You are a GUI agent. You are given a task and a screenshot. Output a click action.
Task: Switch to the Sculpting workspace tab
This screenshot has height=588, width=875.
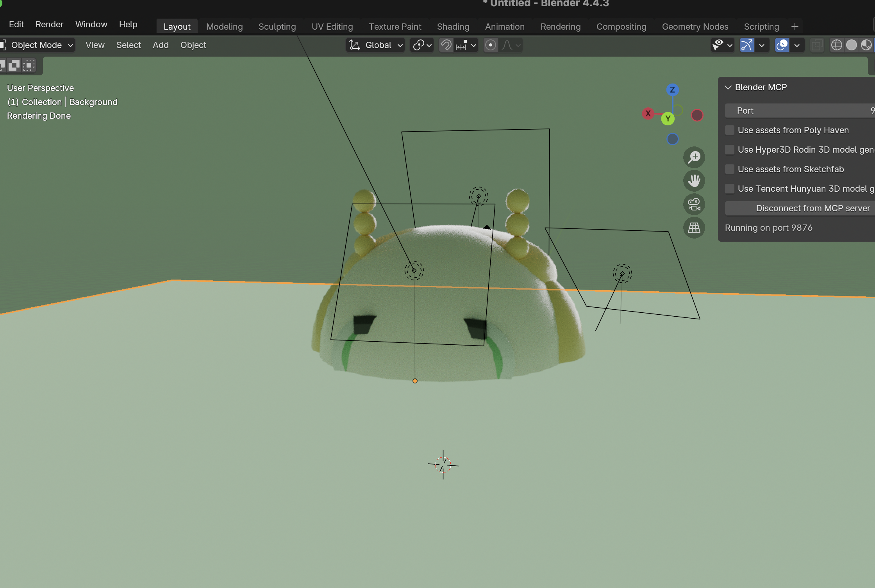point(277,27)
